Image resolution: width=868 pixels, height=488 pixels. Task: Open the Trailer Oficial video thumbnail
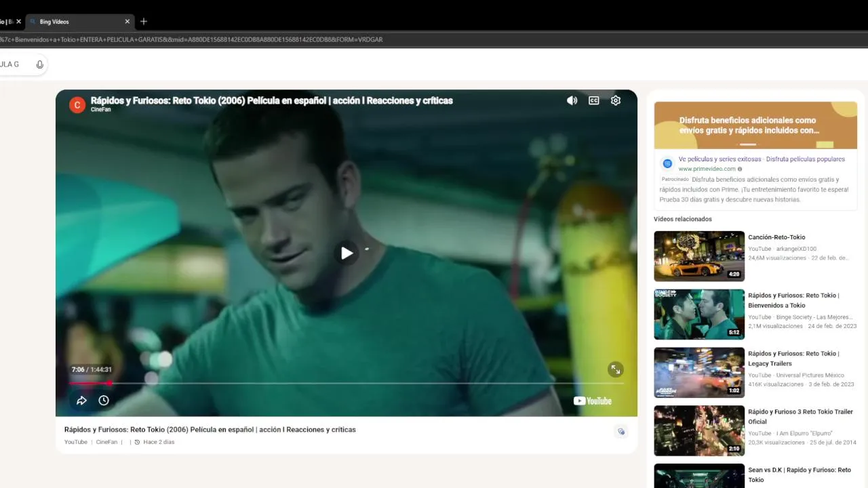click(699, 431)
